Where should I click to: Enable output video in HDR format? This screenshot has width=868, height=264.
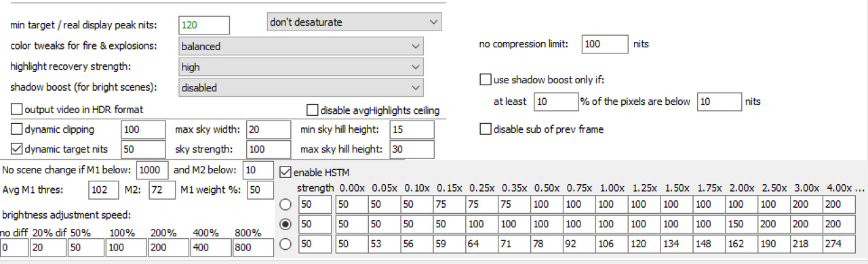click(x=16, y=109)
